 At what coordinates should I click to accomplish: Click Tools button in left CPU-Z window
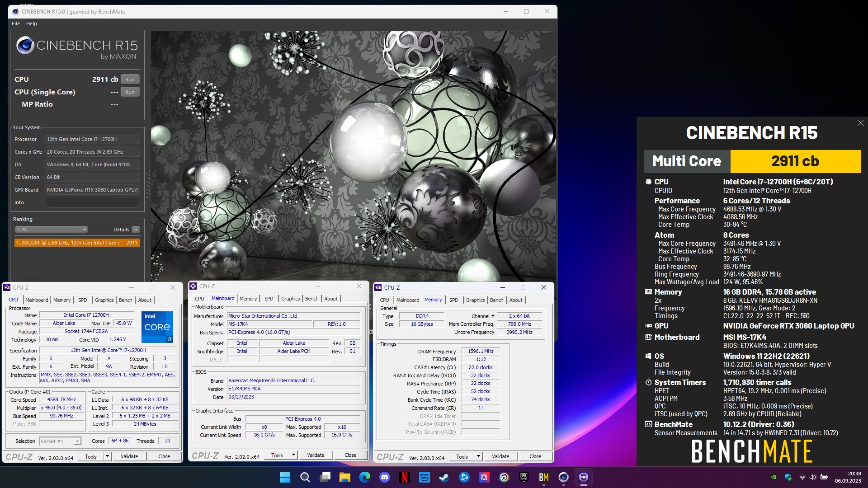(91, 457)
